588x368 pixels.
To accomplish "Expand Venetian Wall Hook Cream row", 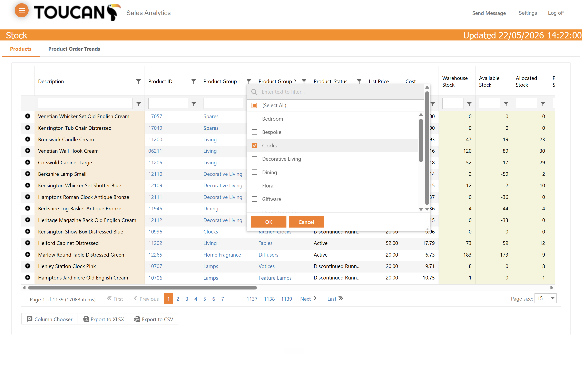I will coord(28,151).
